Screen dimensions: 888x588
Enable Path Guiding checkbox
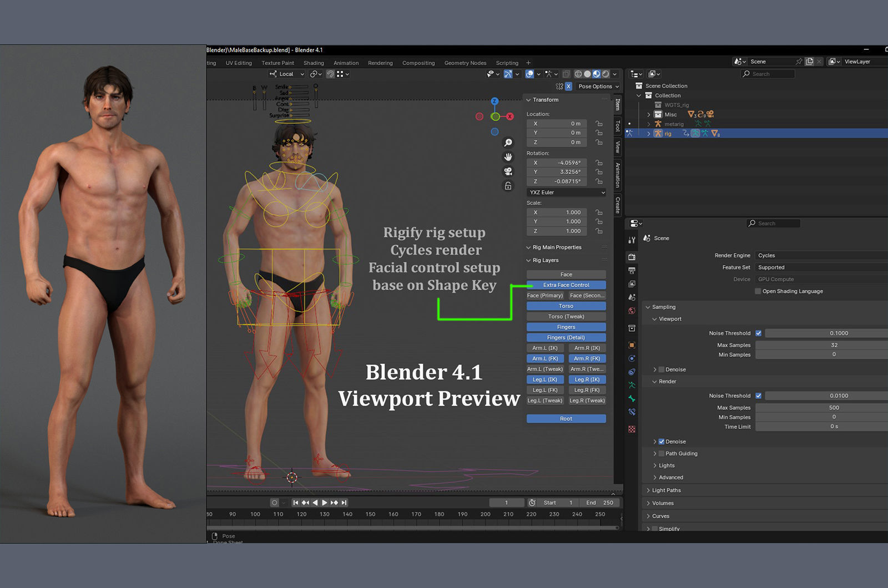tap(661, 454)
